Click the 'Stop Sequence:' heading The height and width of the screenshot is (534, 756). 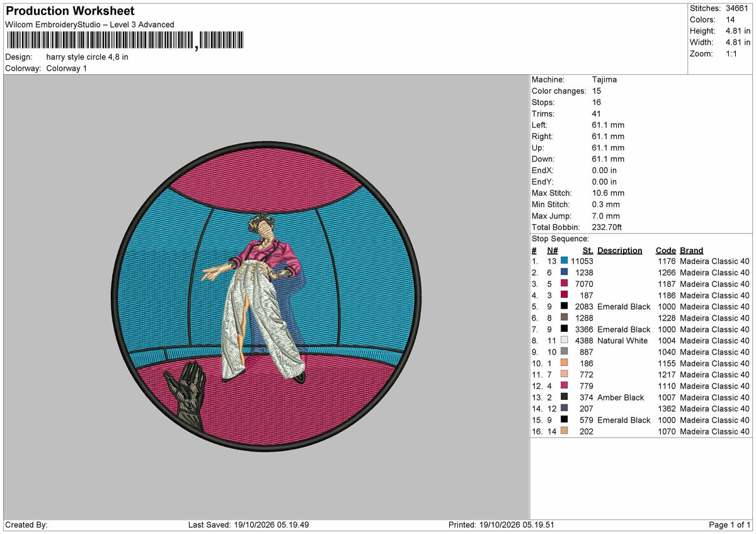[x=561, y=239]
